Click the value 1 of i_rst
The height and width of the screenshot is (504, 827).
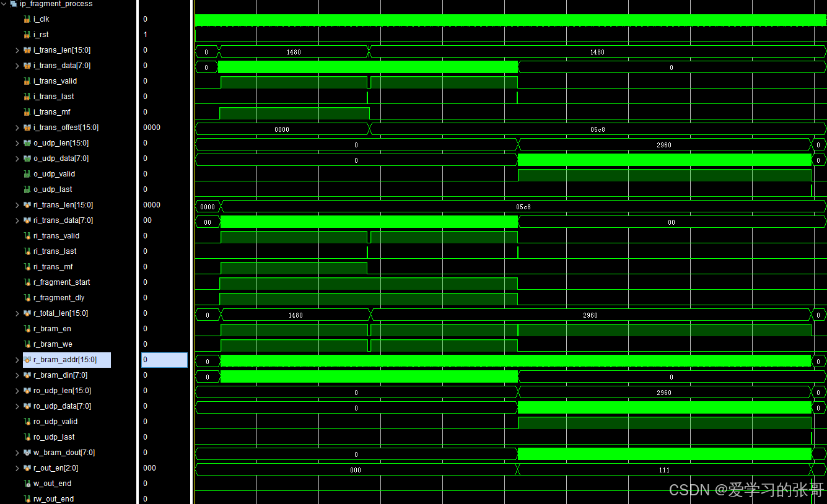pyautogui.click(x=146, y=35)
